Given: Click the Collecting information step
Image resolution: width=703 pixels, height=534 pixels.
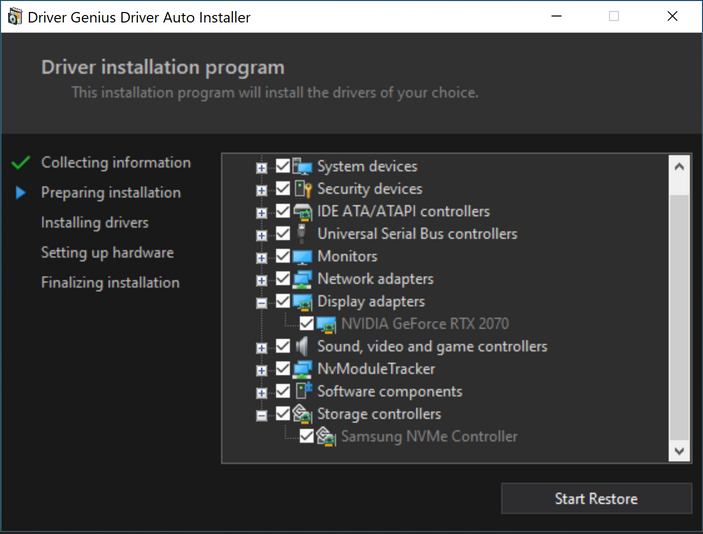Looking at the screenshot, I should pos(116,163).
